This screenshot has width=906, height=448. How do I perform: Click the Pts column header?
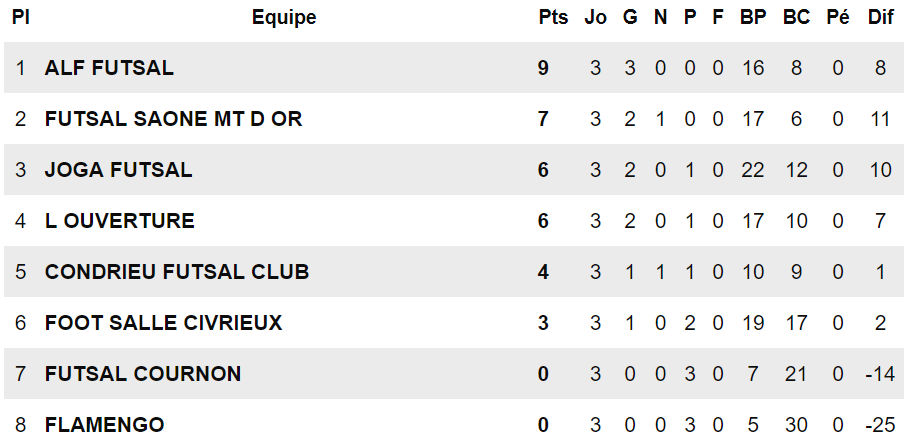coord(553,17)
